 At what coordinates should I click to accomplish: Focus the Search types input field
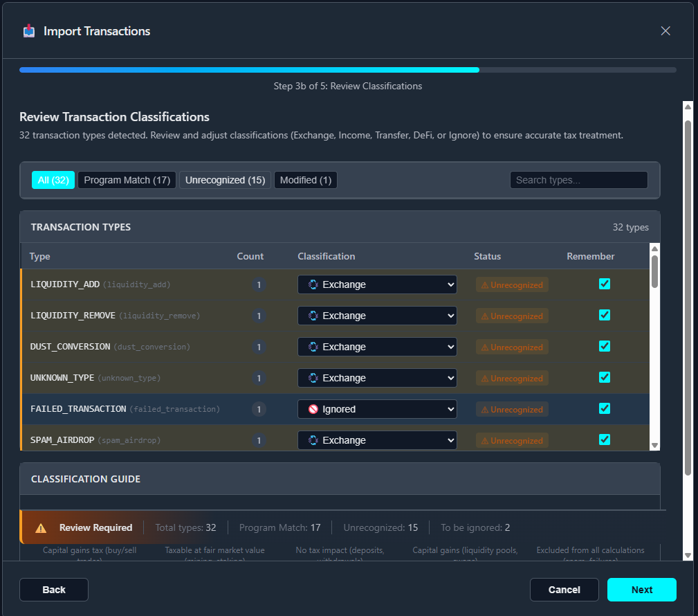point(578,180)
